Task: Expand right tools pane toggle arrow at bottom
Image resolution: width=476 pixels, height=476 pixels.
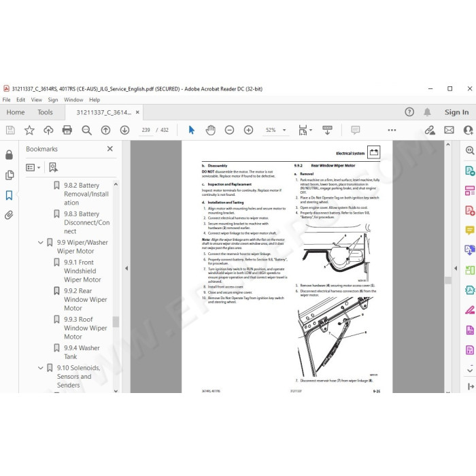Action: click(x=471, y=386)
